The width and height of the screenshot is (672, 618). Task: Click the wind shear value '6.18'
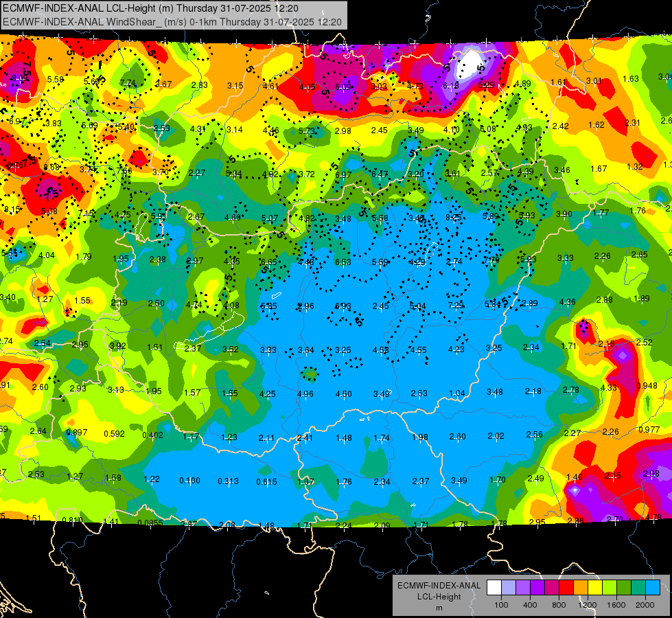point(451,86)
